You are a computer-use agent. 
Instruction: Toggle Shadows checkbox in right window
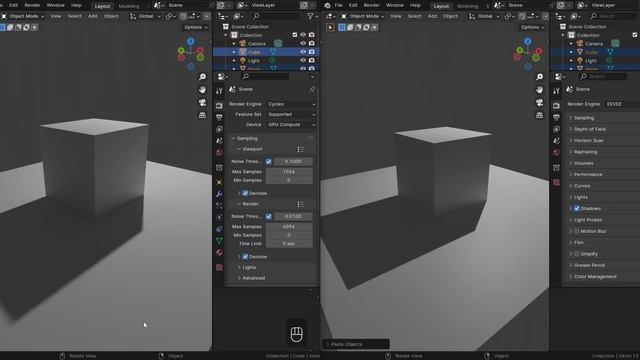pos(577,209)
